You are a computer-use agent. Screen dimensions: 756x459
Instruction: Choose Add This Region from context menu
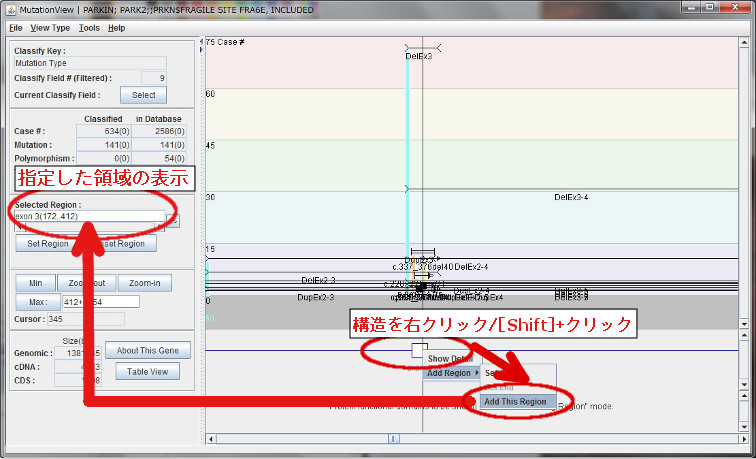pyautogui.click(x=515, y=402)
